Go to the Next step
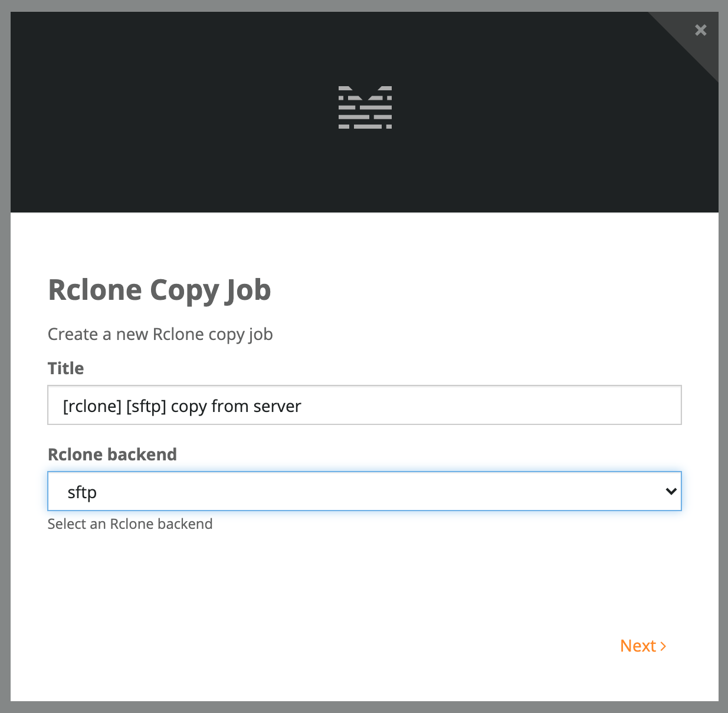Image resolution: width=728 pixels, height=713 pixels. [x=643, y=646]
